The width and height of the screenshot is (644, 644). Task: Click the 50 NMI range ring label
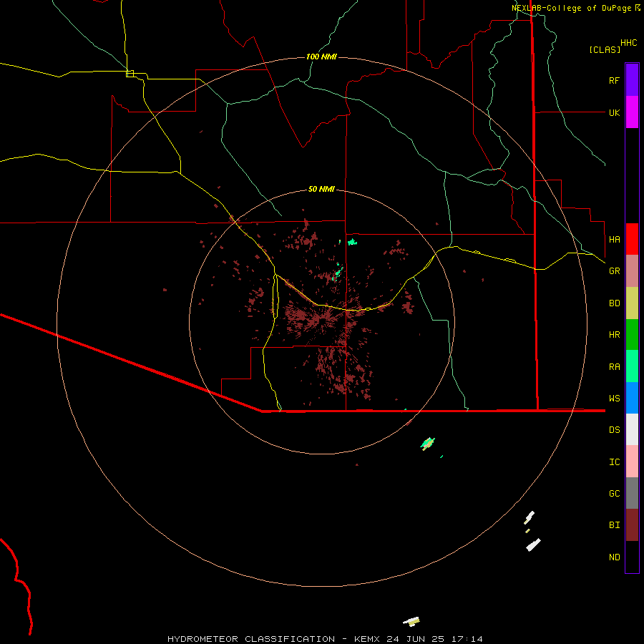coord(321,189)
